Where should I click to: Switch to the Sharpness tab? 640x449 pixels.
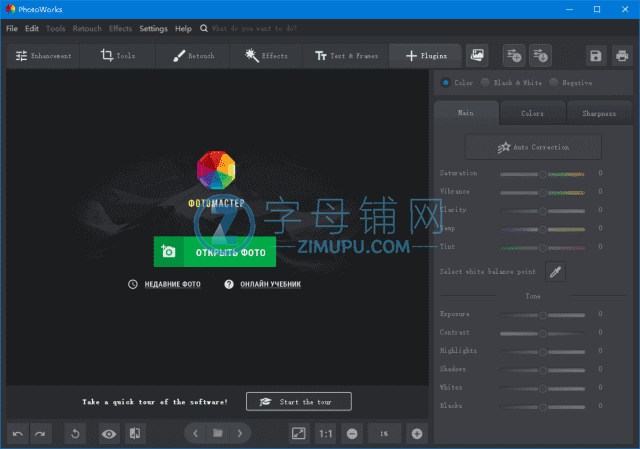click(x=599, y=114)
